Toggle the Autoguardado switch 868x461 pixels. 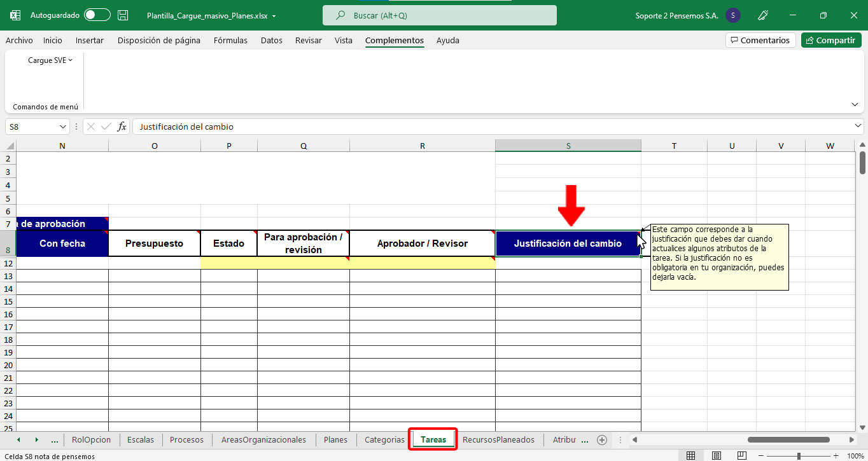pos(97,15)
